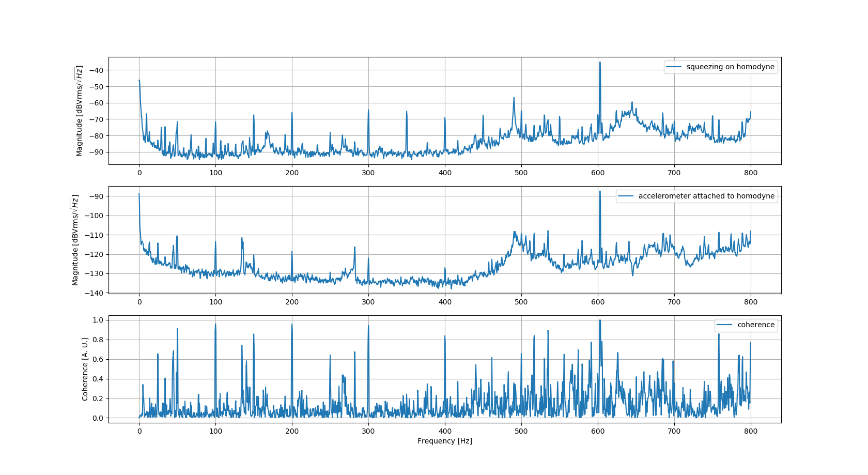868x475 pixels.
Task: Click the 200 x-tick under the coherence plot
Action: (x=292, y=431)
